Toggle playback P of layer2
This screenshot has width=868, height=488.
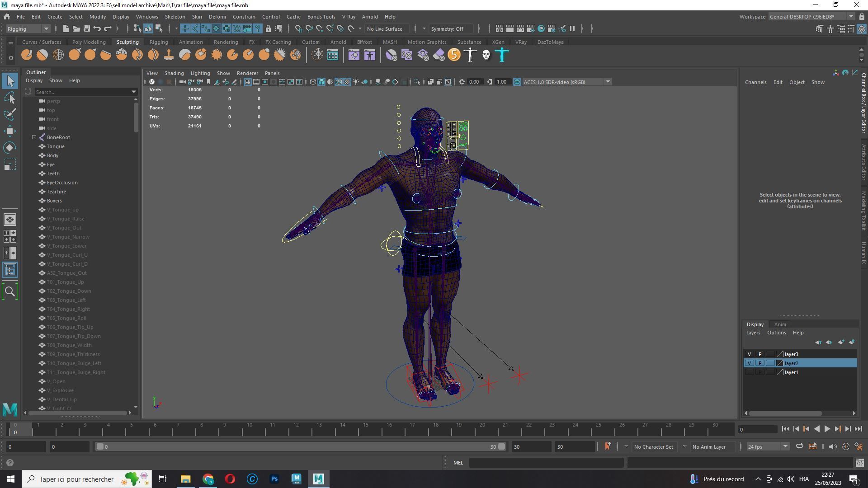[759, 363]
